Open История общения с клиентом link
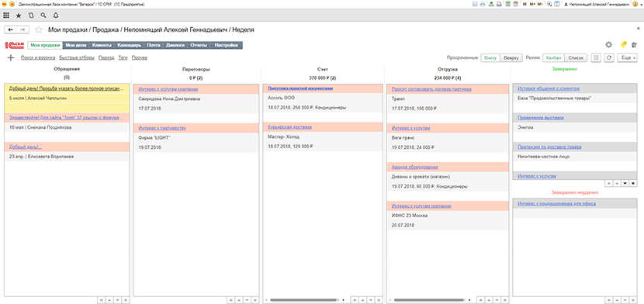This screenshot has height=304, width=644. (x=549, y=88)
